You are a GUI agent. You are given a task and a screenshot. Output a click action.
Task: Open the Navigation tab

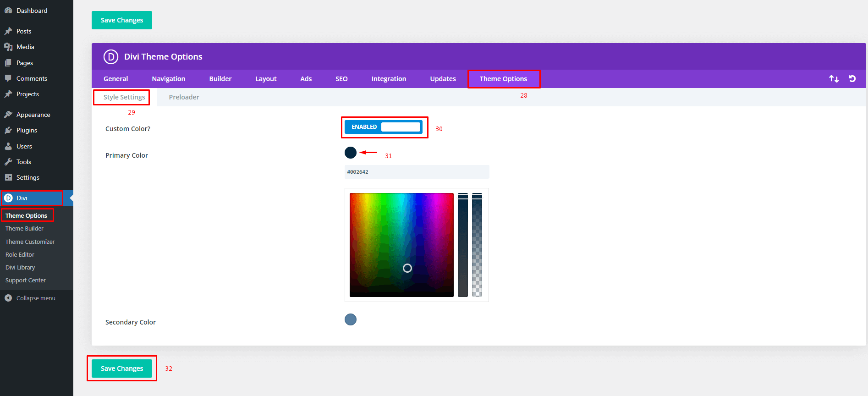click(169, 79)
